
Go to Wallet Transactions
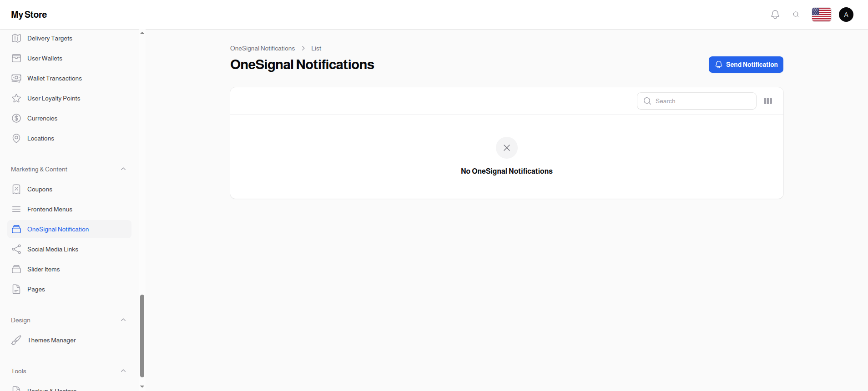point(69,78)
